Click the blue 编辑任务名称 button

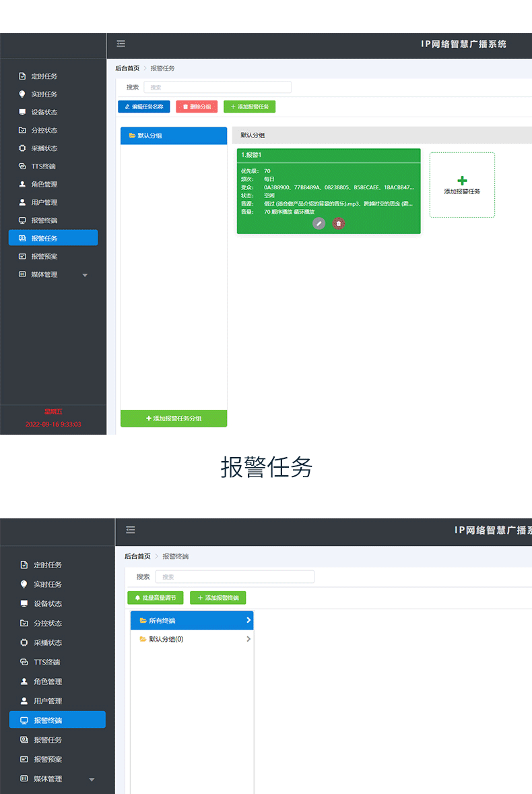(x=144, y=107)
